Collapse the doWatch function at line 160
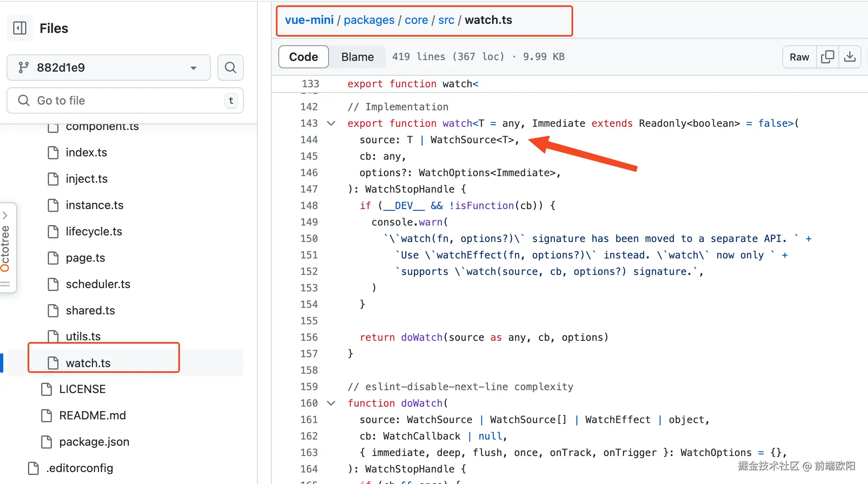The height and width of the screenshot is (484, 868). [331, 403]
